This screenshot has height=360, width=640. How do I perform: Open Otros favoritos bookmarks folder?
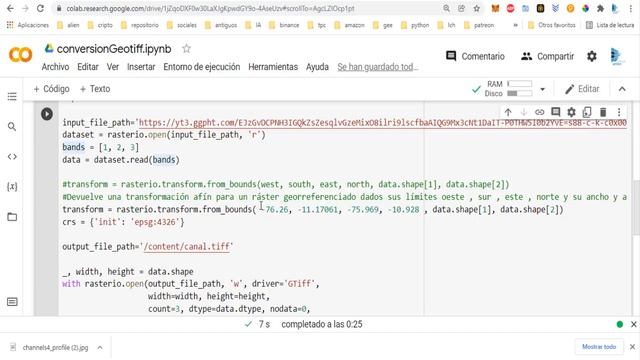pyautogui.click(x=551, y=25)
